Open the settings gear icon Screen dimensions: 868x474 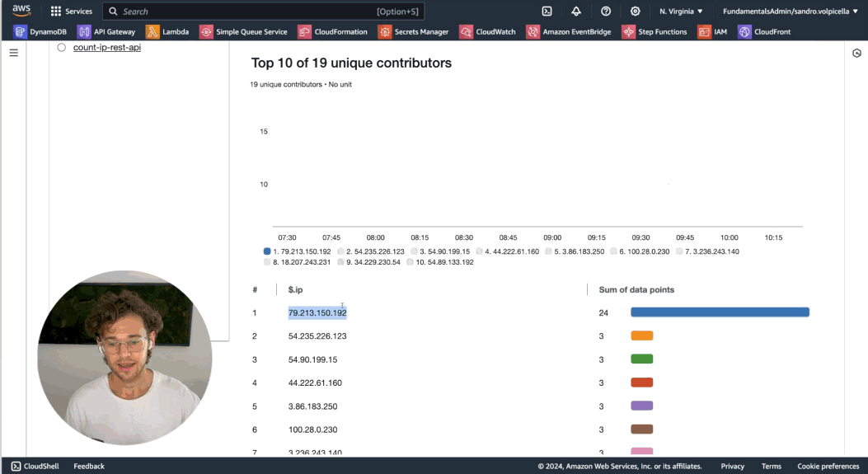635,11
